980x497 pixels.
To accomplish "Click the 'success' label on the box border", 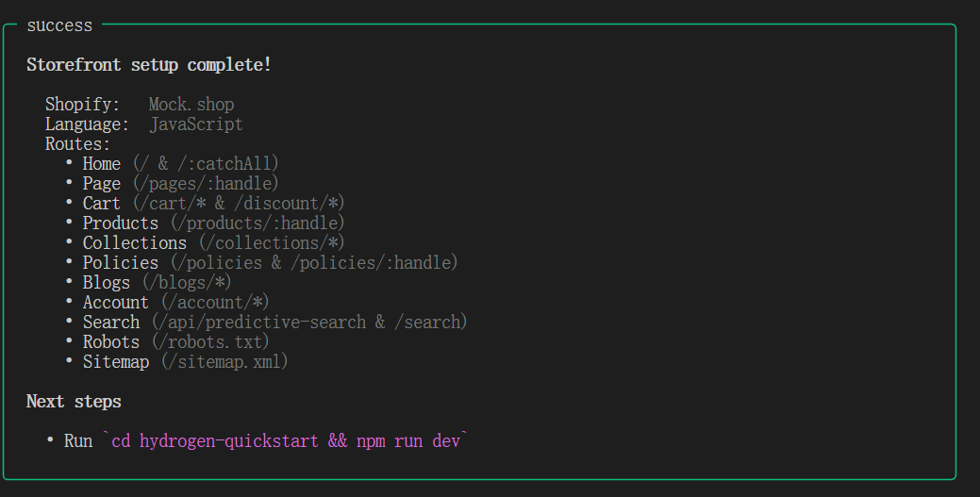I will click(x=59, y=25).
